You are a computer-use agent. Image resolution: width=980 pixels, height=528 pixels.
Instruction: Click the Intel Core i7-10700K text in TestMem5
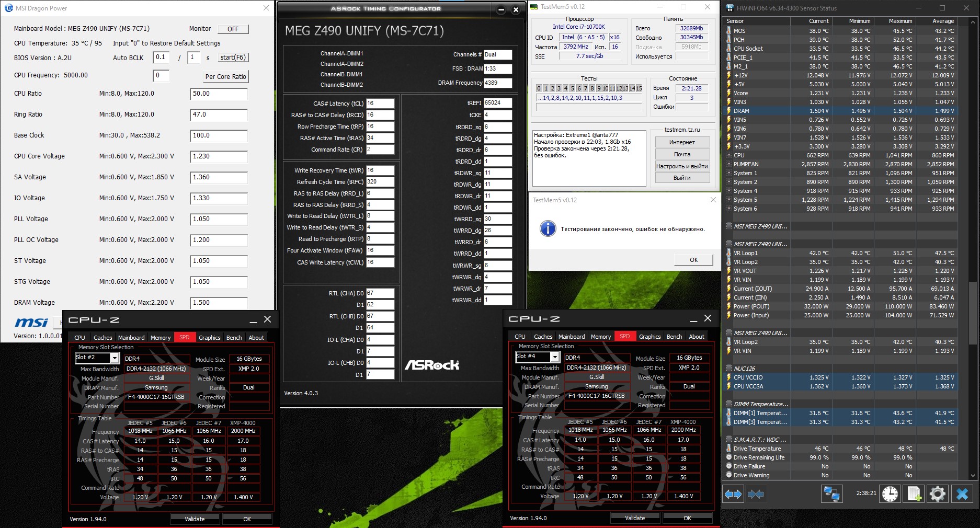(x=579, y=27)
